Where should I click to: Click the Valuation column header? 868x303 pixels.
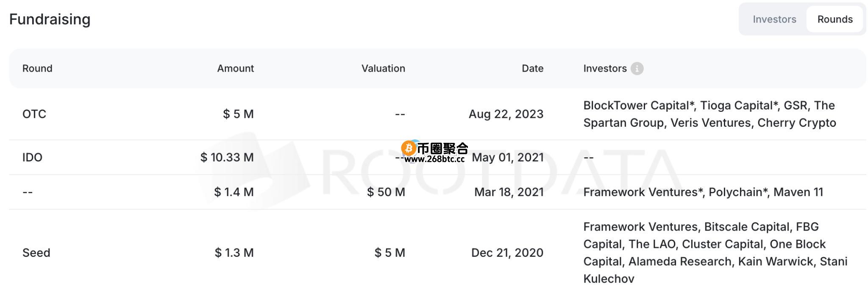pyautogui.click(x=383, y=68)
